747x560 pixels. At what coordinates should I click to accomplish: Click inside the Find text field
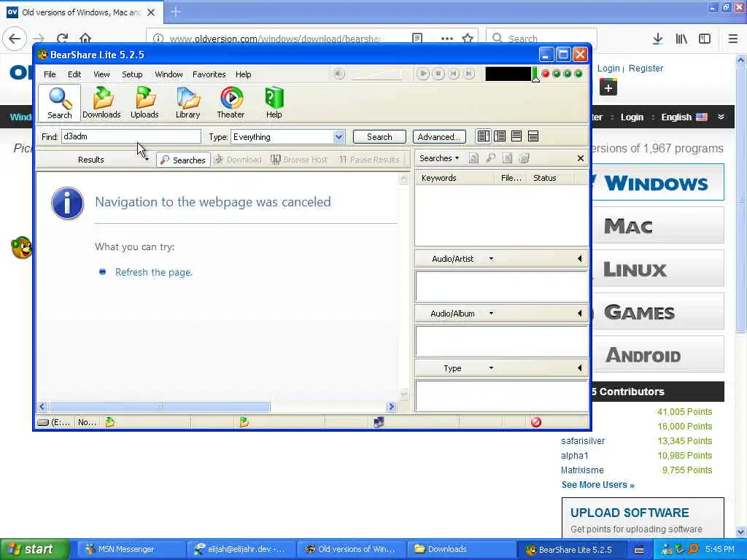pyautogui.click(x=131, y=136)
